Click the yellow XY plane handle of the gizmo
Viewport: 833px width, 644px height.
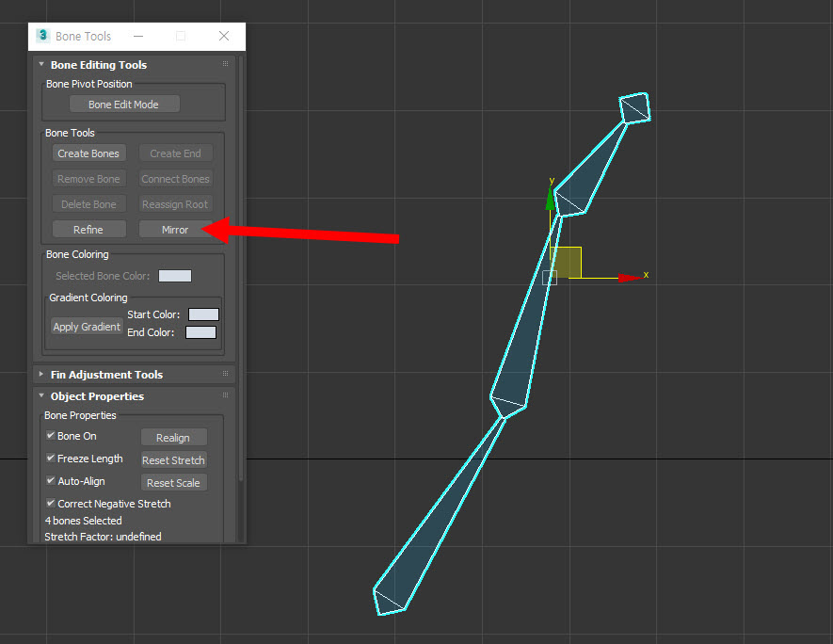click(567, 262)
